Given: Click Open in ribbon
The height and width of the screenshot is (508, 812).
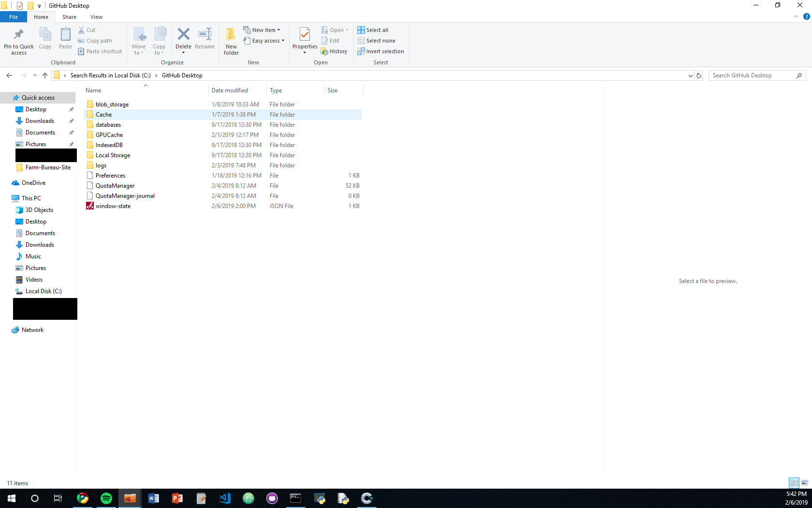Looking at the screenshot, I should (335, 30).
